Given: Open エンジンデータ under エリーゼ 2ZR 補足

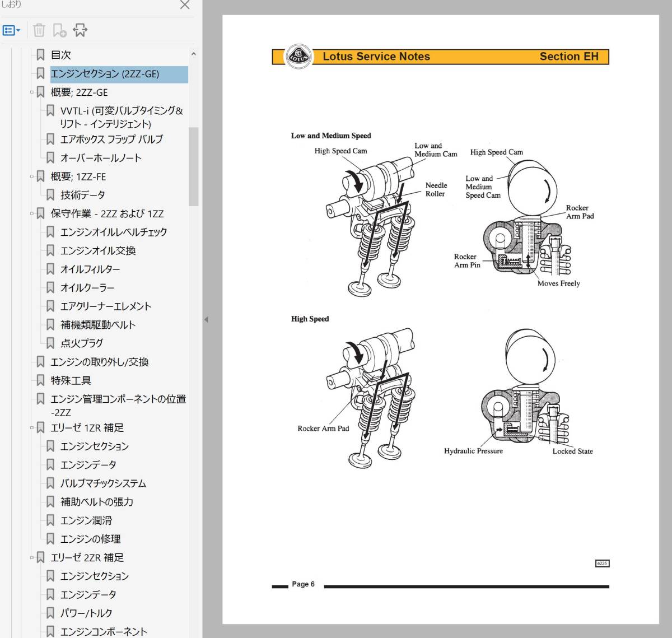Looking at the screenshot, I should (x=88, y=595).
